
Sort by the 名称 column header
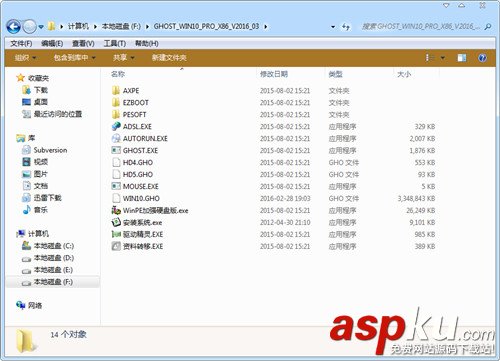(118, 74)
